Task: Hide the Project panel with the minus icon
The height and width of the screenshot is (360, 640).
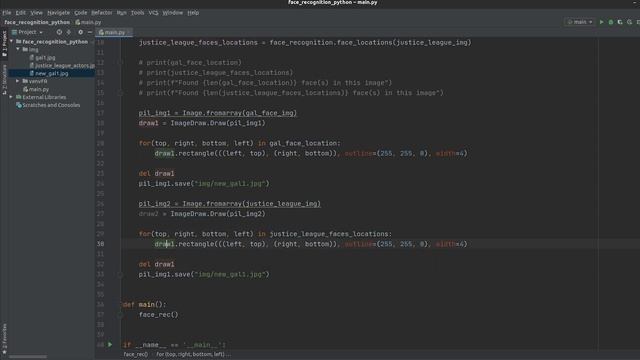Action: (x=90, y=32)
